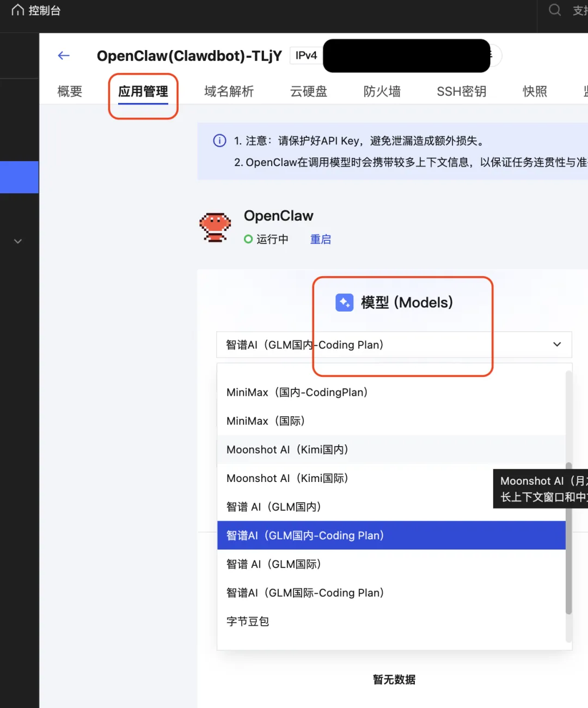Switch to the 概要 tab

70,91
